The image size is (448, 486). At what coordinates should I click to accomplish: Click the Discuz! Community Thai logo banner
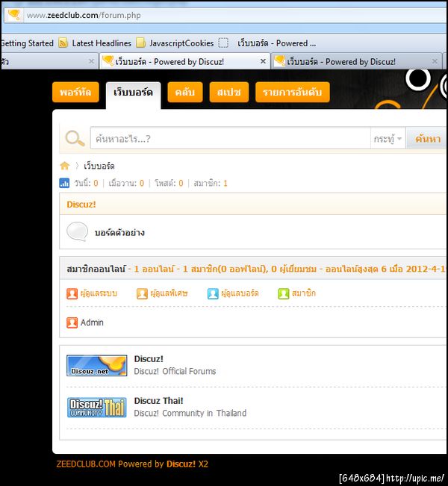point(97,408)
